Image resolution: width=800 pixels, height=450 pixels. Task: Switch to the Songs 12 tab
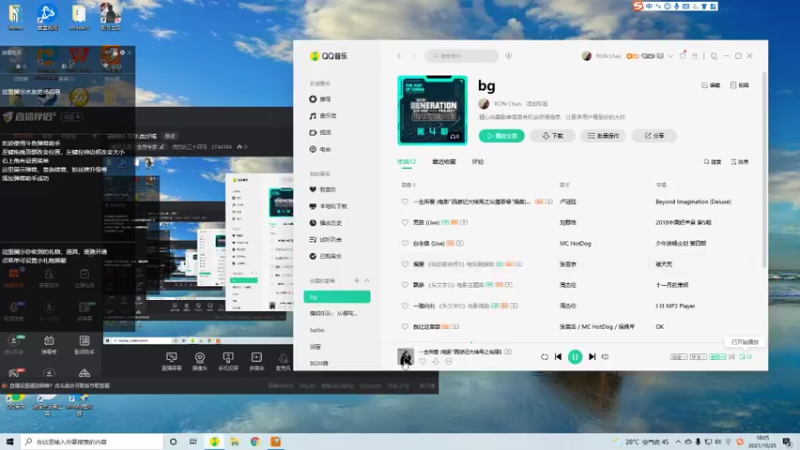pos(407,162)
